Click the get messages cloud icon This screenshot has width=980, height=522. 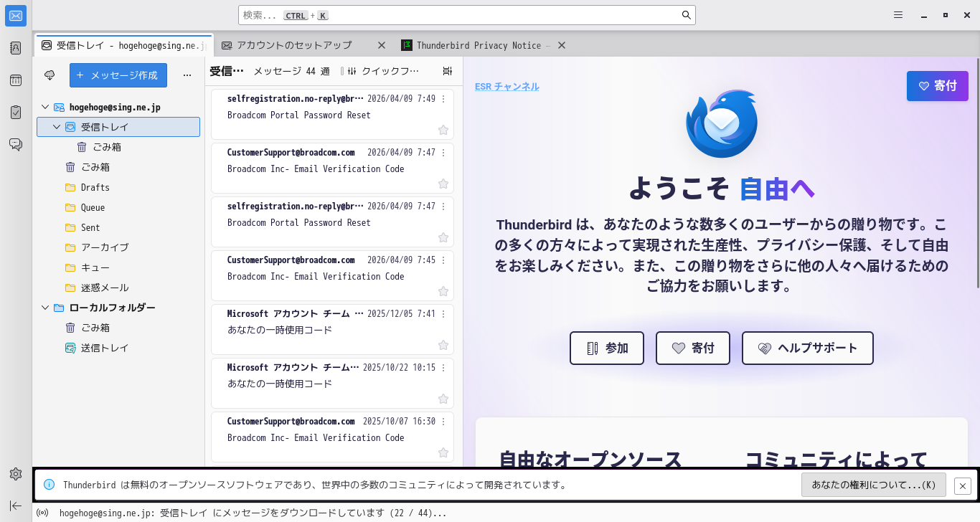click(x=50, y=75)
